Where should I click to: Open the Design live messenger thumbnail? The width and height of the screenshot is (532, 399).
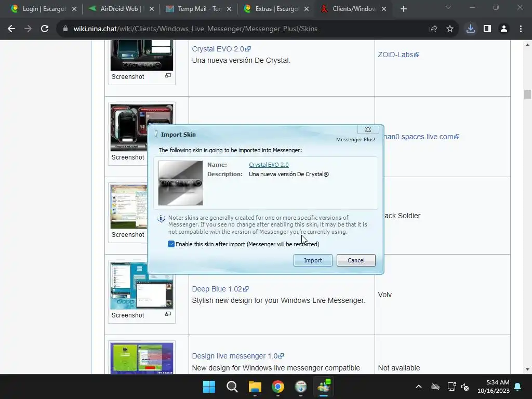(x=142, y=358)
